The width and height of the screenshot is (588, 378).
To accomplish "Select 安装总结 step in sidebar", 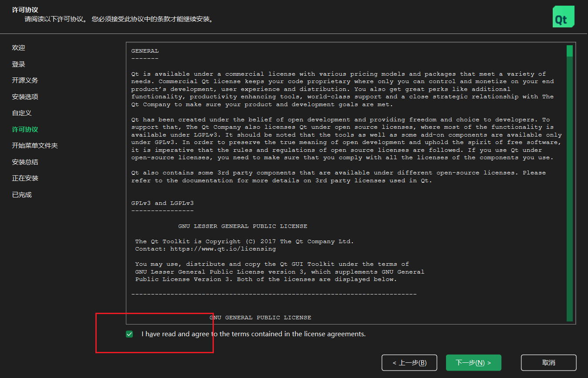I will pyautogui.click(x=25, y=162).
